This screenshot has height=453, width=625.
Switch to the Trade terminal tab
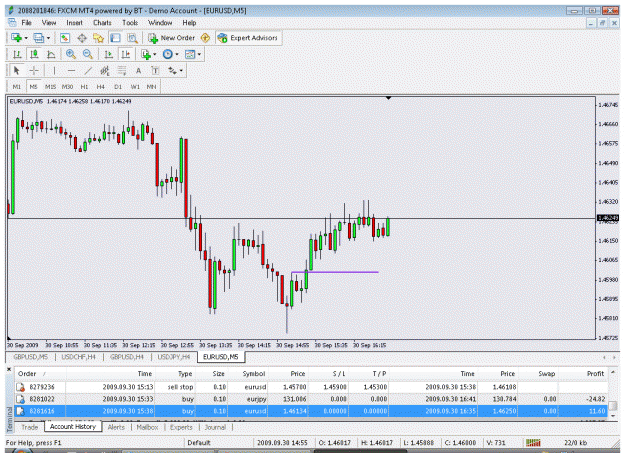pyautogui.click(x=29, y=427)
